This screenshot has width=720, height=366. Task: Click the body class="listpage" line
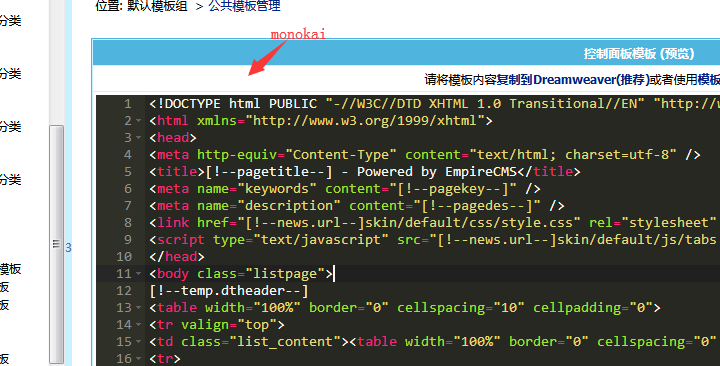point(241,274)
